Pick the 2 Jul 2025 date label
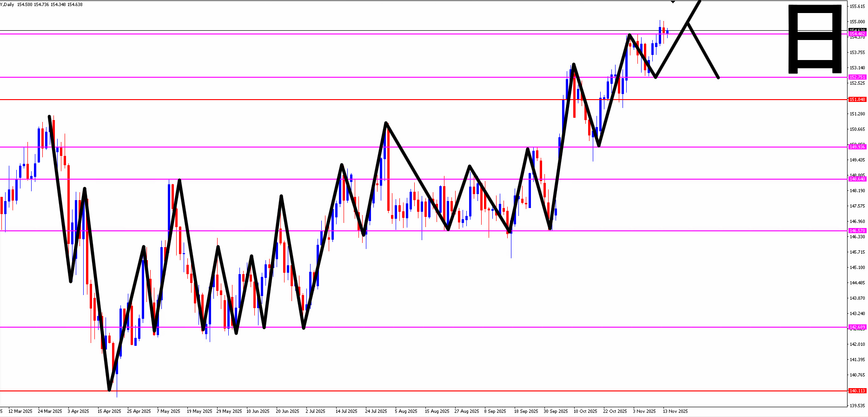The width and height of the screenshot is (868, 417). click(316, 411)
